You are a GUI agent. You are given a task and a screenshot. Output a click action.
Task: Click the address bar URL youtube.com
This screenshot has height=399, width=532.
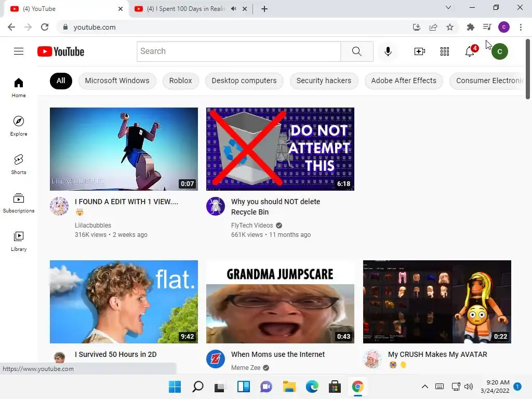95,27
